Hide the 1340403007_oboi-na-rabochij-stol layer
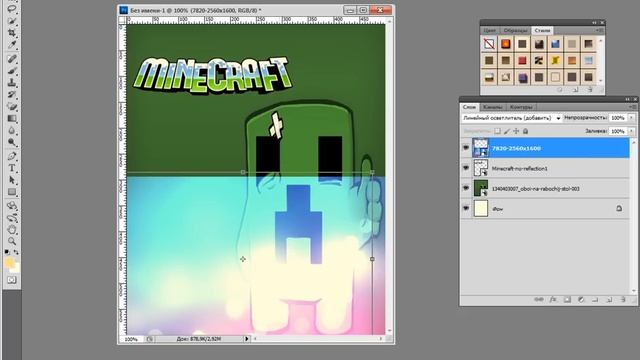This screenshot has height=360, width=640. click(x=466, y=188)
